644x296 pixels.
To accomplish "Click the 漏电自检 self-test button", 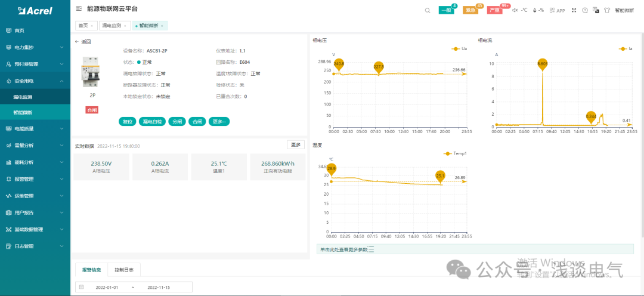I will (152, 122).
